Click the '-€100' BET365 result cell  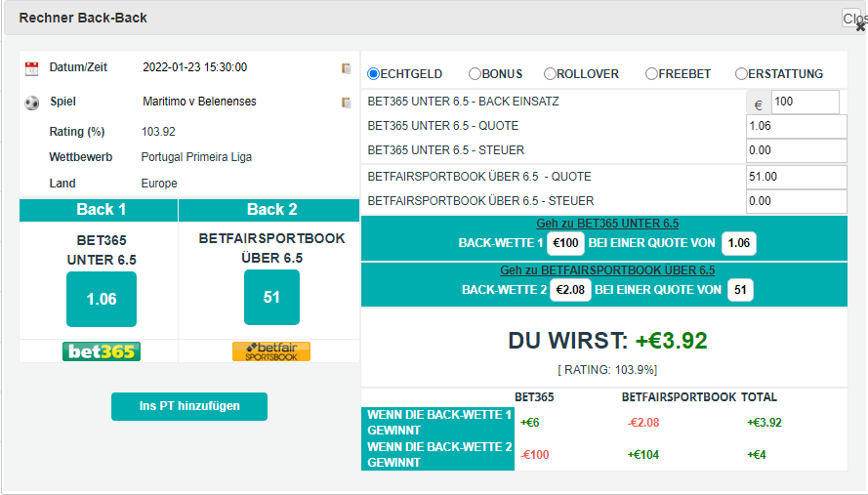click(535, 455)
